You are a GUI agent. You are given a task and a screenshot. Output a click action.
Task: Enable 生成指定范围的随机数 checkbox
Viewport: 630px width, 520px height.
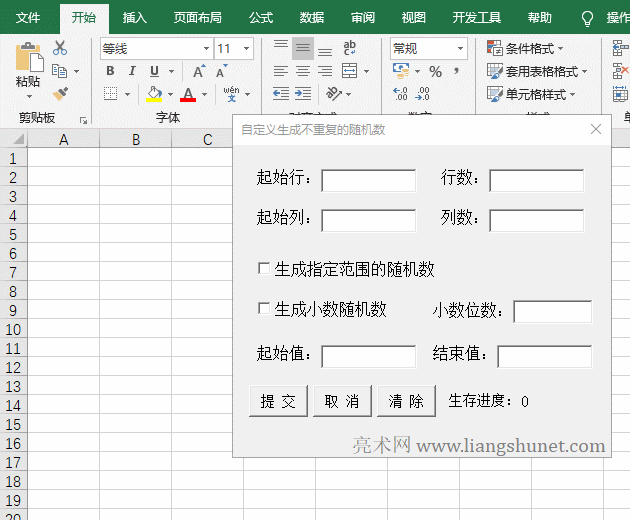tap(264, 269)
